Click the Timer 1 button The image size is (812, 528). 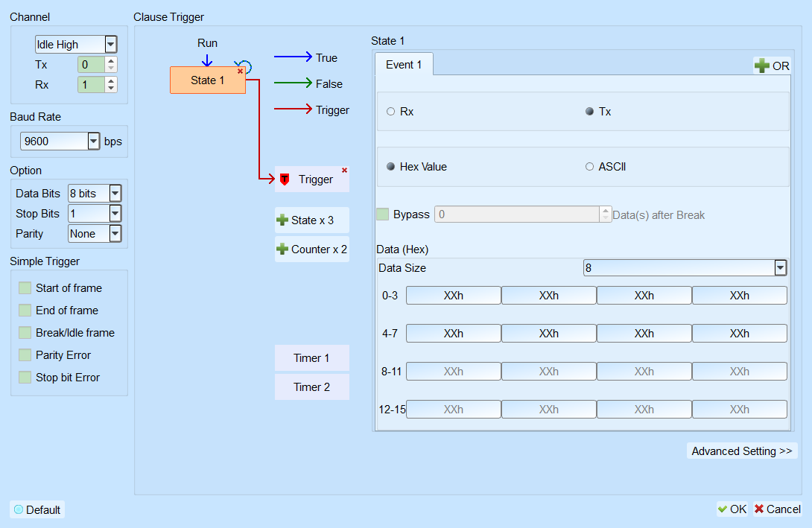(x=311, y=357)
